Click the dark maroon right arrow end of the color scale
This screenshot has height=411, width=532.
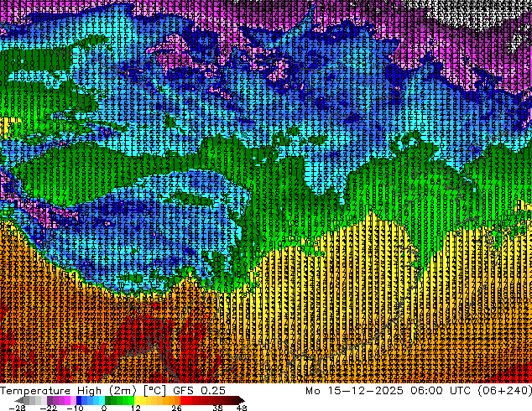241,400
